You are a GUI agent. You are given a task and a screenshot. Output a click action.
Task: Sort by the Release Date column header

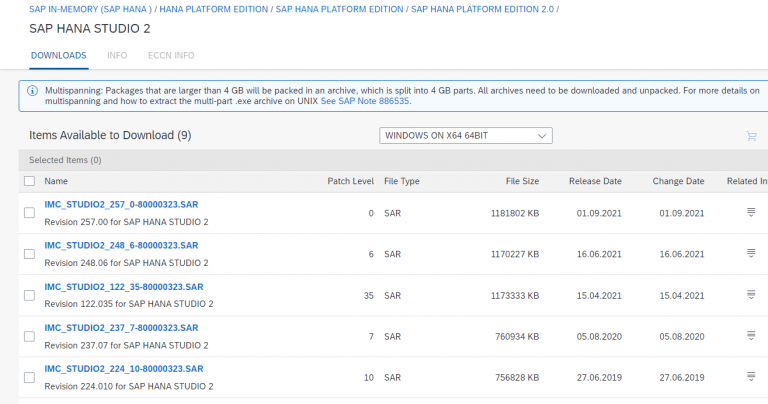click(595, 181)
